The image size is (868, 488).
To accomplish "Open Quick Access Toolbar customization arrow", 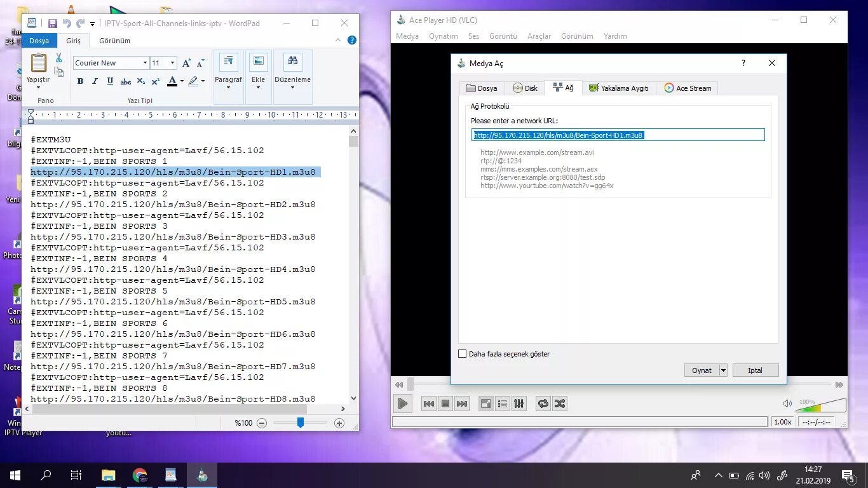I will (92, 24).
